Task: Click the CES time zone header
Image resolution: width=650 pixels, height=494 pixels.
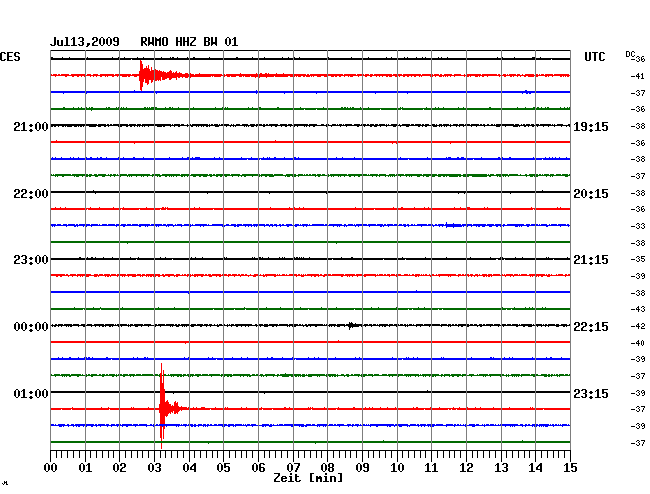Action: tap(10, 57)
